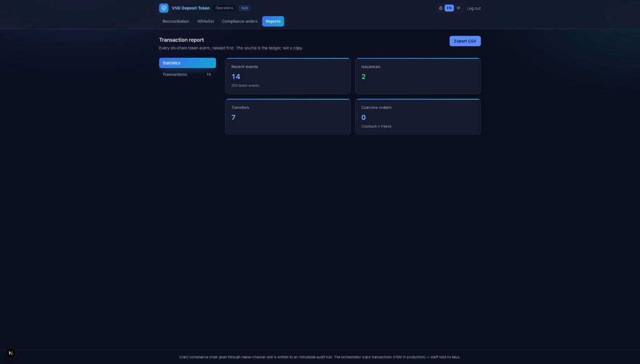Click the Transaction report heading
This screenshot has width=640, height=364.
[x=182, y=40]
